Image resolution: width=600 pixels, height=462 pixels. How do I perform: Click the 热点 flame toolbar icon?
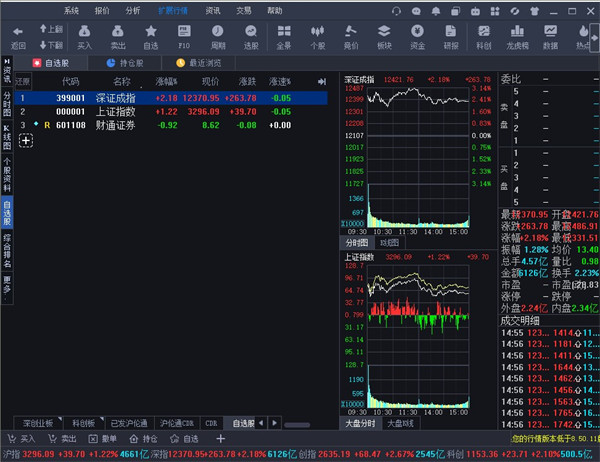(x=583, y=31)
